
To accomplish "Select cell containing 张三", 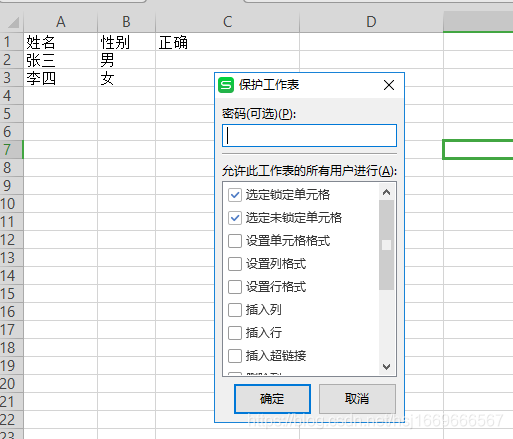I will tap(61, 60).
